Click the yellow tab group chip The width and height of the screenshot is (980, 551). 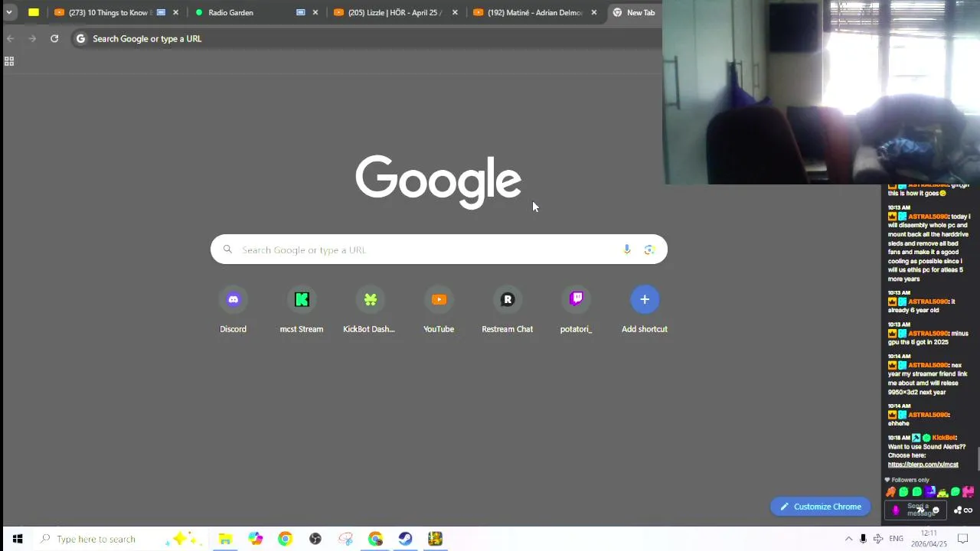tap(34, 12)
